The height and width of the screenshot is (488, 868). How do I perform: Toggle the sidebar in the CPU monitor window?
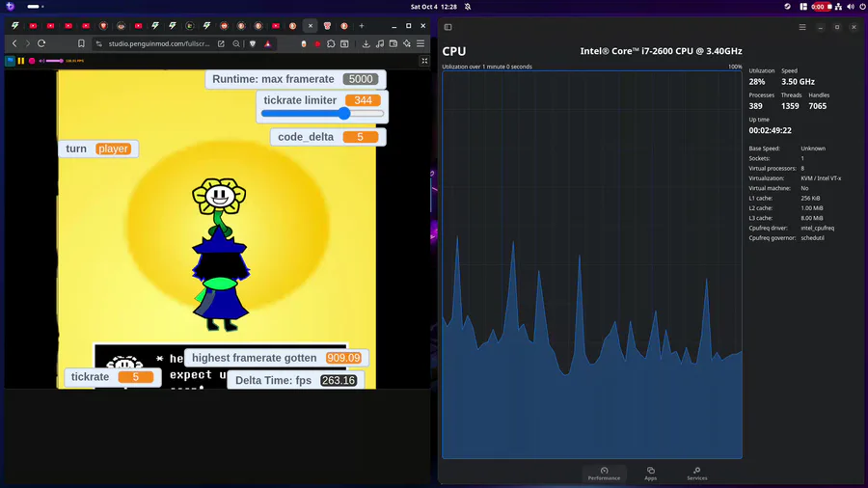point(448,27)
